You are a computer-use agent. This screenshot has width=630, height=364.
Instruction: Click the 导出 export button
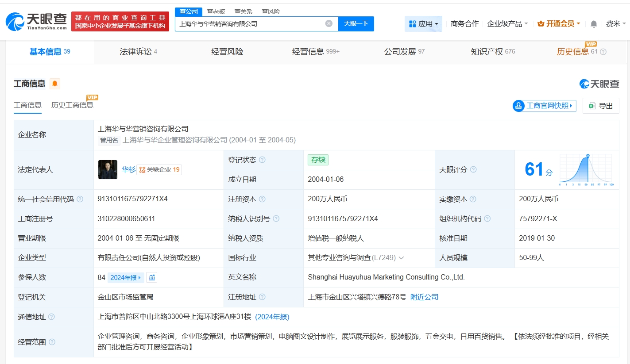pos(601,106)
